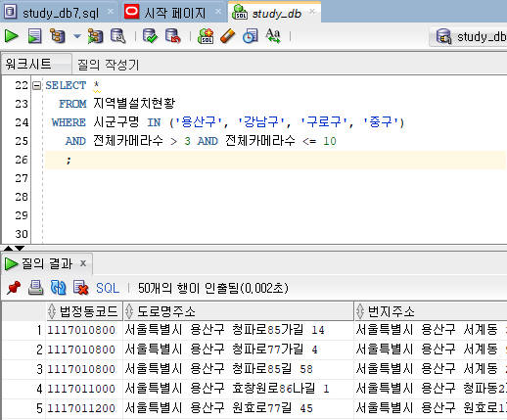Open the SQL Tuning Advisor icon
The width and height of the screenshot is (507, 420).
point(117,36)
